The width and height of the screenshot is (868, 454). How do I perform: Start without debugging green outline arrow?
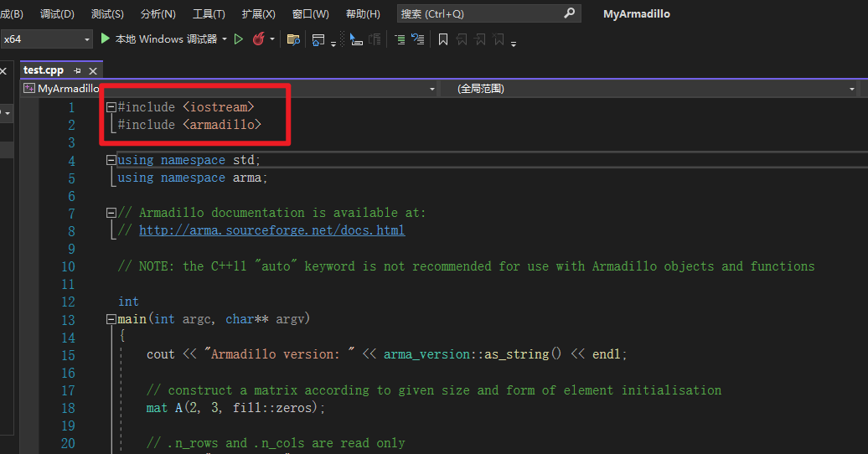(239, 39)
